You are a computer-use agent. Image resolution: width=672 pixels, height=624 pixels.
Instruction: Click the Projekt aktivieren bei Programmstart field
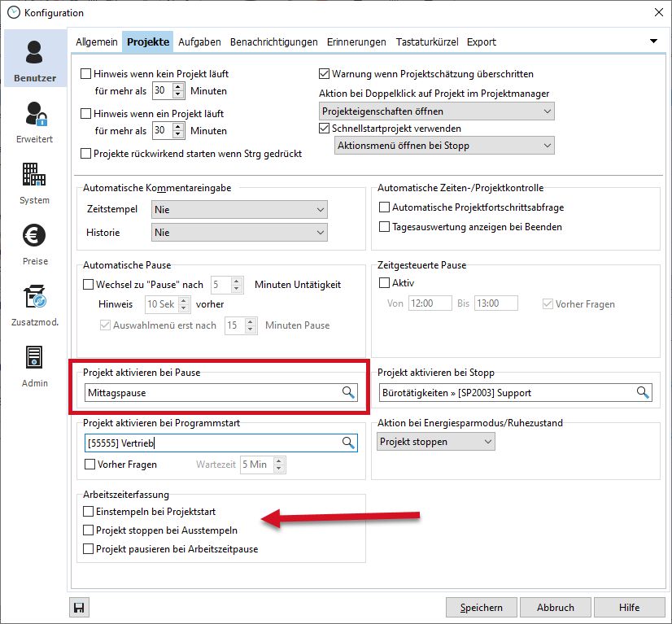pos(212,443)
